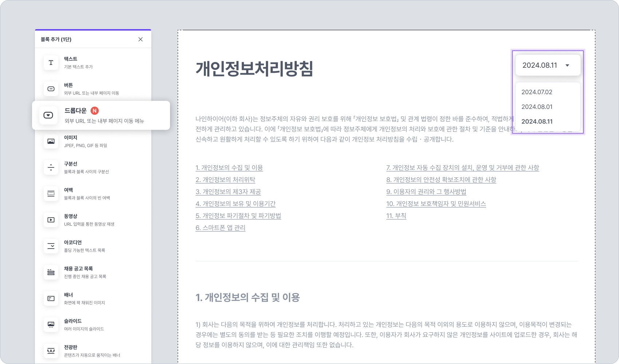This screenshot has width=619, height=364.
Task: Add an 이미지 block
Action: (93, 141)
